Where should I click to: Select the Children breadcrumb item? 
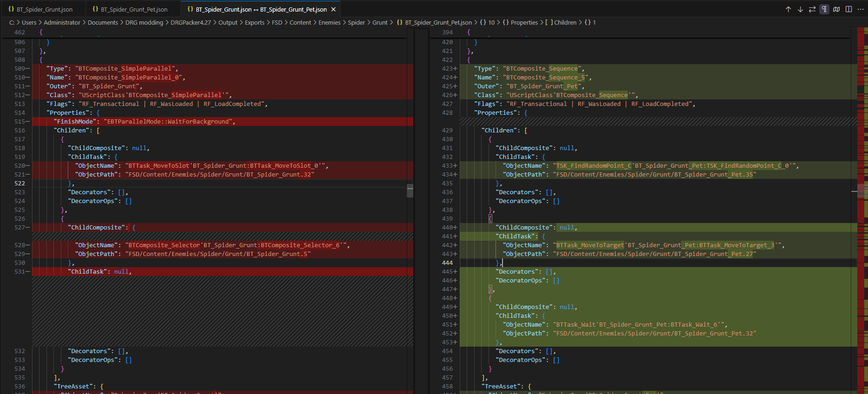[565, 22]
